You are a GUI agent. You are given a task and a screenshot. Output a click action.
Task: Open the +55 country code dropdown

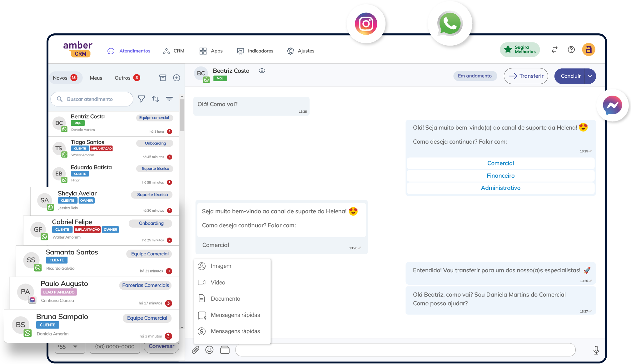pos(69,347)
